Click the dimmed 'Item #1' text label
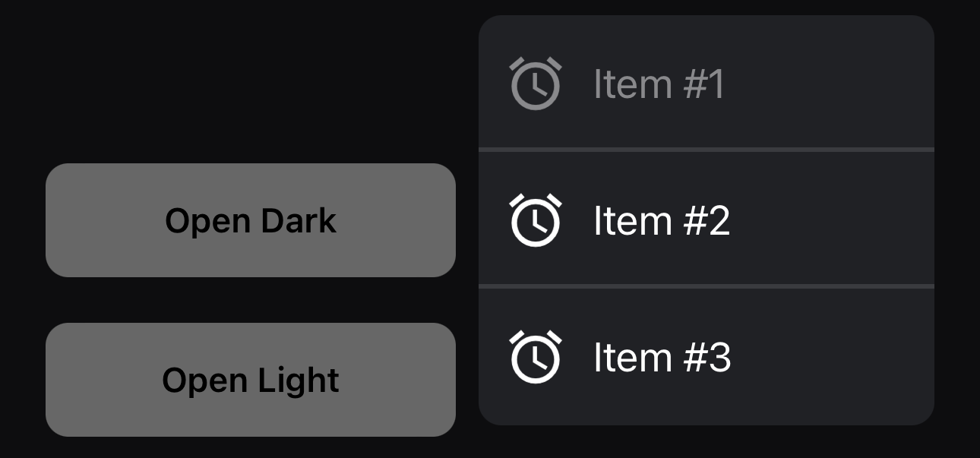The width and height of the screenshot is (980, 458). click(659, 84)
